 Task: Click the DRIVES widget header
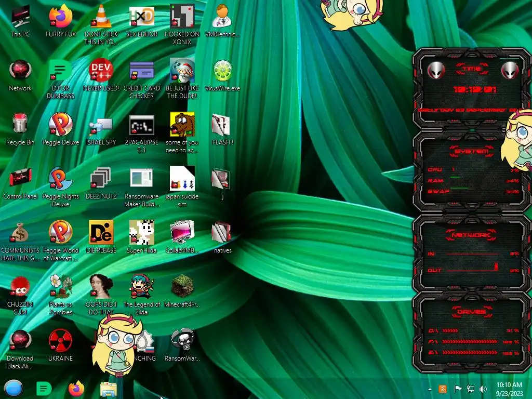[x=472, y=312]
